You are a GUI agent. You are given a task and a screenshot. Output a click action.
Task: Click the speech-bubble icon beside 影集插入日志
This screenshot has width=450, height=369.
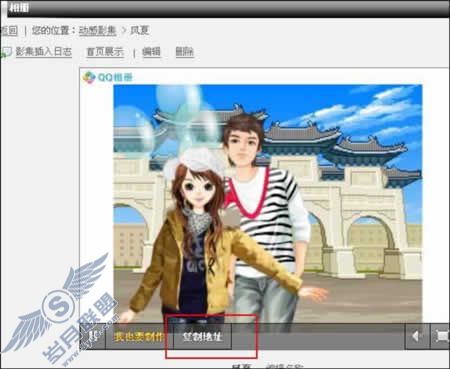click(6, 52)
